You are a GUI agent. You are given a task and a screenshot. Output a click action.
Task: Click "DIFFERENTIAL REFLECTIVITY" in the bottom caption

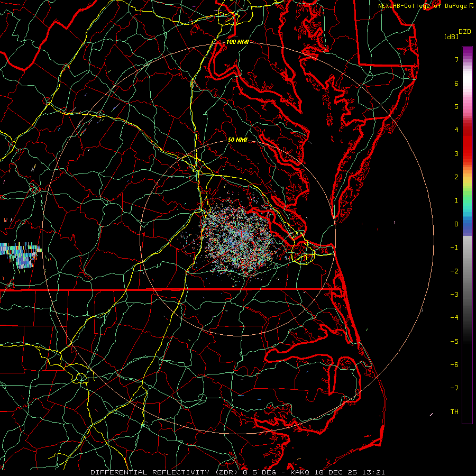150,472
